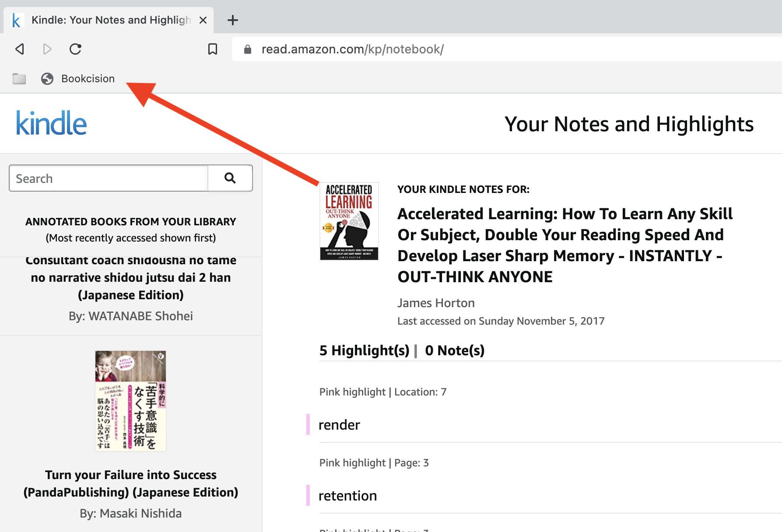
Task: Click YOUR KINDLE NOTES FOR label
Action: pos(463,189)
